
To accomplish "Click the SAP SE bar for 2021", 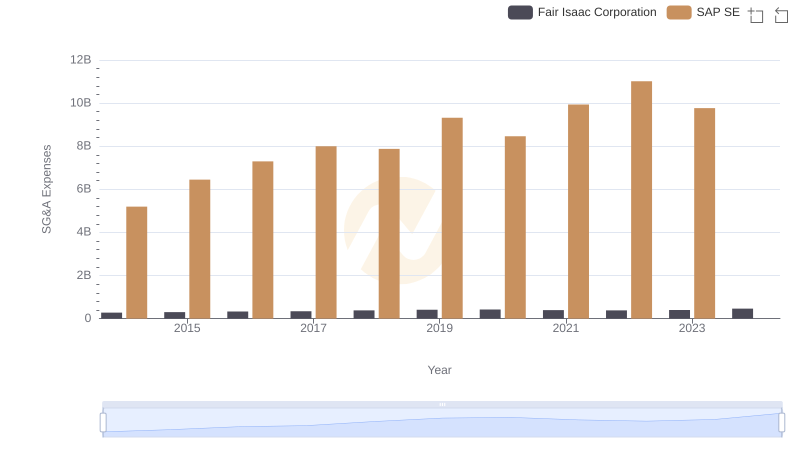I will point(579,212).
